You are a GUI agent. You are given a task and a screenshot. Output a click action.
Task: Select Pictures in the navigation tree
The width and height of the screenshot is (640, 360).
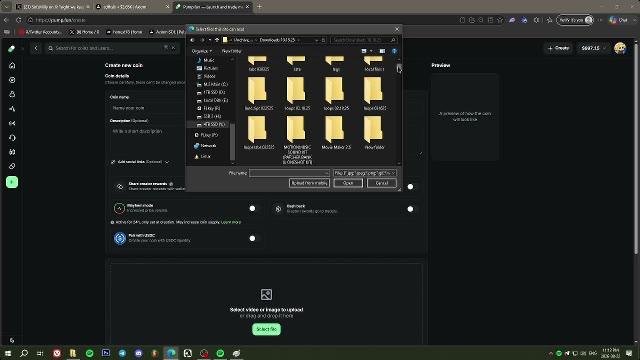210,68
